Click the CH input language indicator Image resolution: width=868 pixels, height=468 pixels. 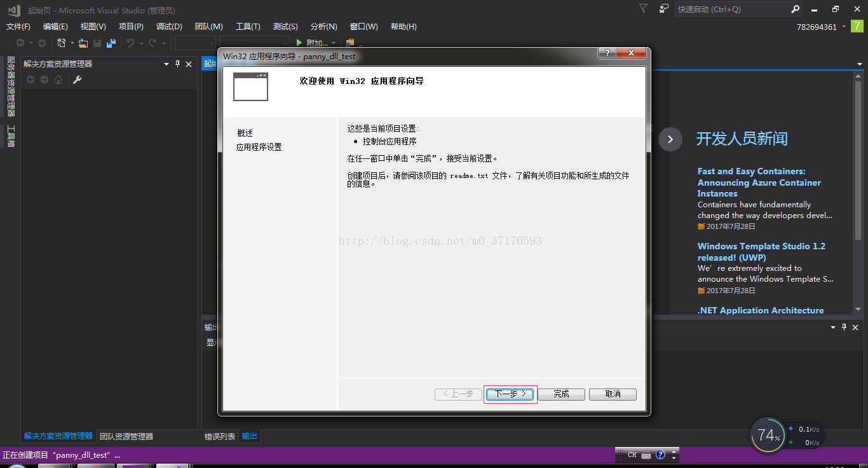pos(632,455)
